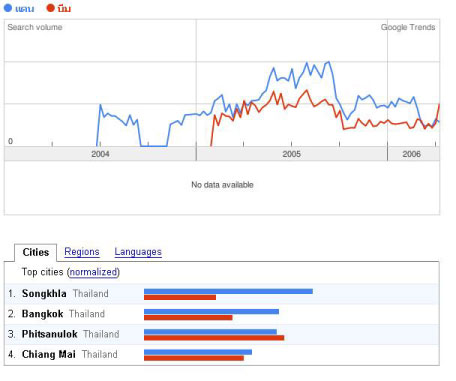Click the Google Trends label in chart

click(408, 27)
